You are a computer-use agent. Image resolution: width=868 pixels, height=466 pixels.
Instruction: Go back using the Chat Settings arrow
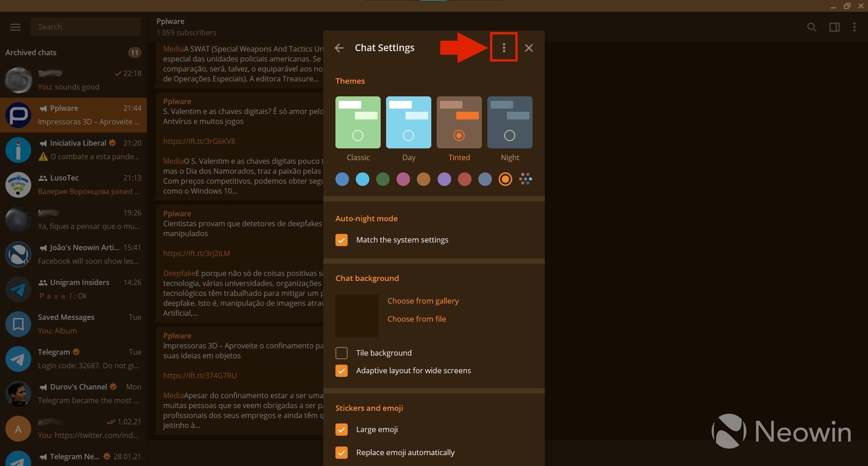pyautogui.click(x=339, y=48)
